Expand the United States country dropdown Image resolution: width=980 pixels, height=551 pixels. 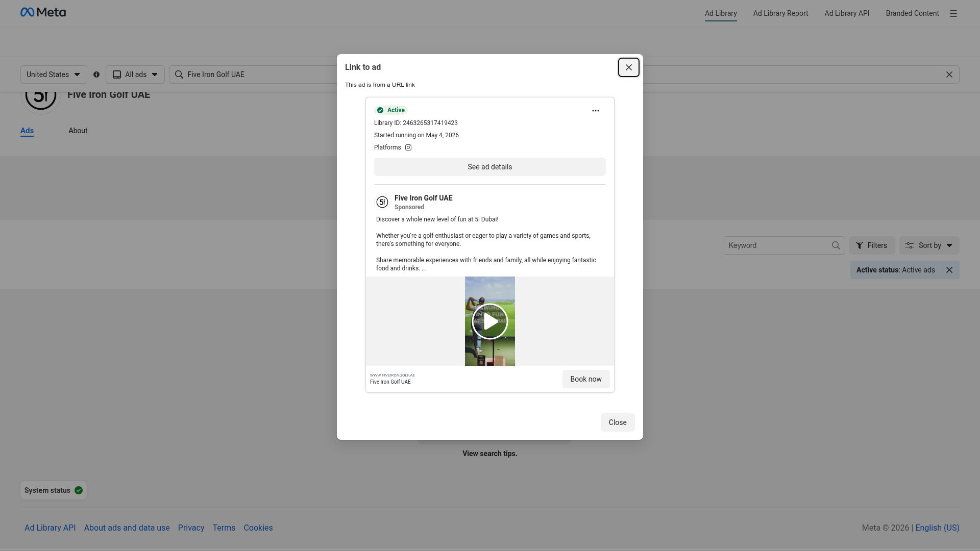click(x=54, y=74)
